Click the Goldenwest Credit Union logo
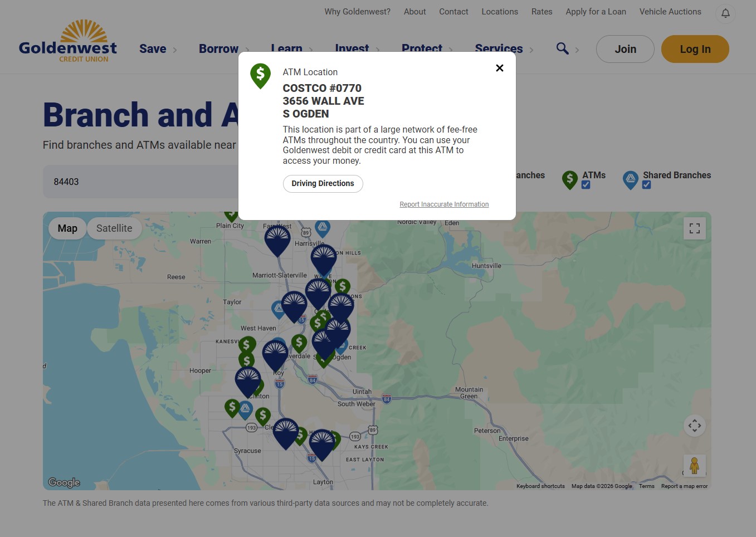The image size is (756, 537). click(68, 42)
